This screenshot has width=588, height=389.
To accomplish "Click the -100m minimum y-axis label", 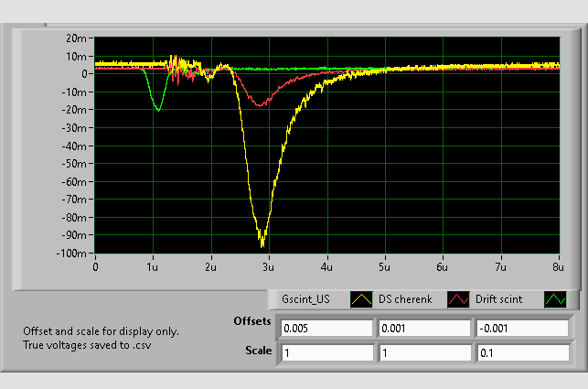I will 72,254.
